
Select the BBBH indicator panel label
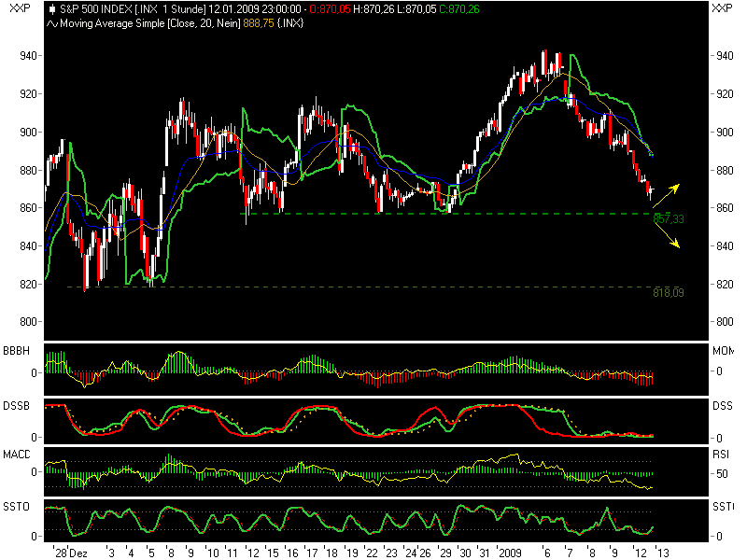[15, 351]
